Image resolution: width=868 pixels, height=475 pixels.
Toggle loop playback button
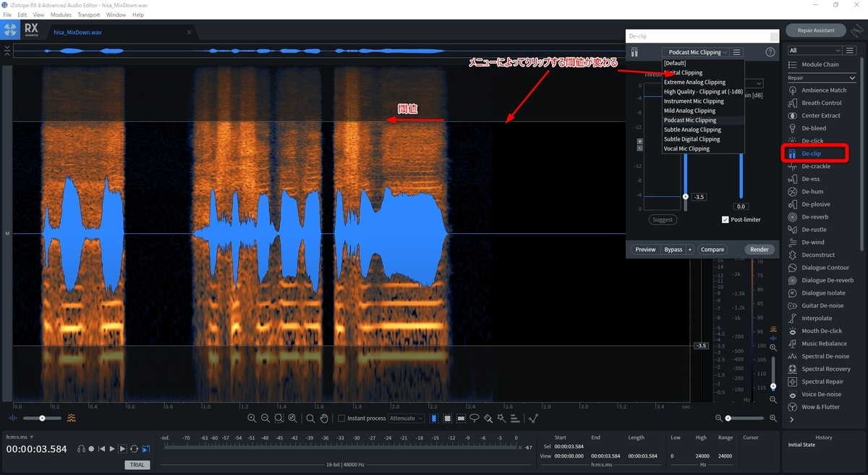[x=134, y=449]
